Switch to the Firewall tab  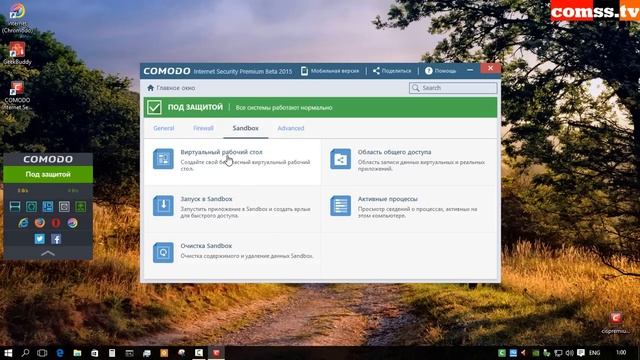[x=203, y=128]
